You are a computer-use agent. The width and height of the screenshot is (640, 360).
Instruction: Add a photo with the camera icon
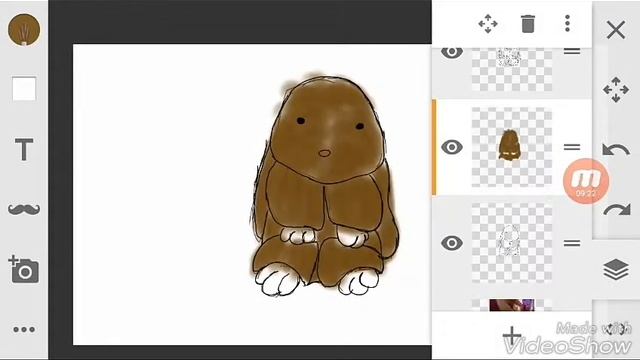(23, 269)
